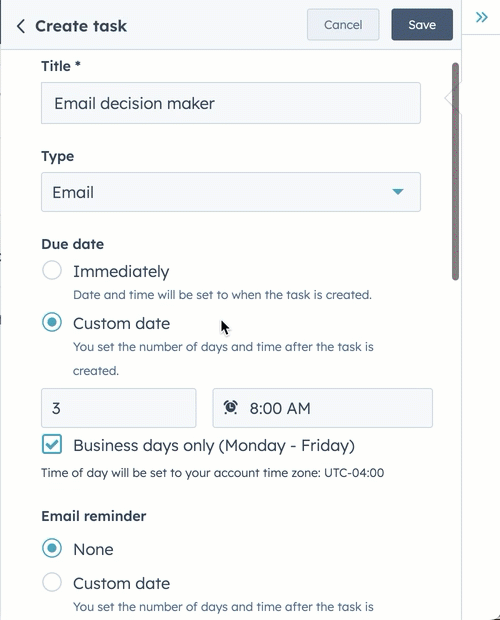This screenshot has width=500, height=620.
Task: Cancel task creation
Action: (x=343, y=25)
